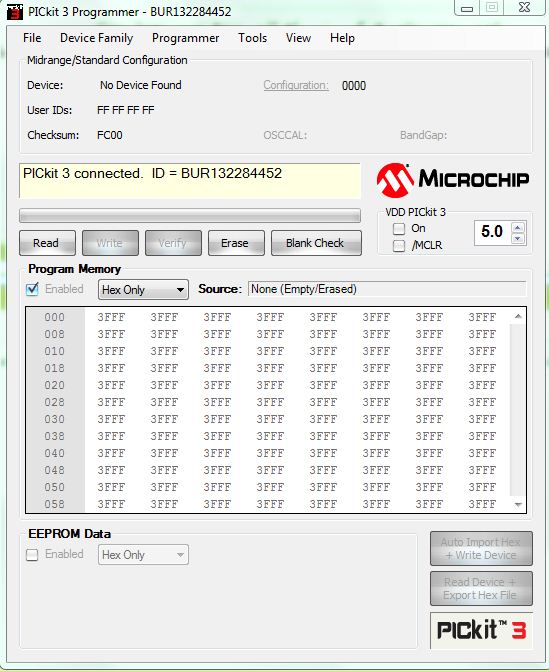Click the PICkit 3 title bar app icon

coord(14,12)
